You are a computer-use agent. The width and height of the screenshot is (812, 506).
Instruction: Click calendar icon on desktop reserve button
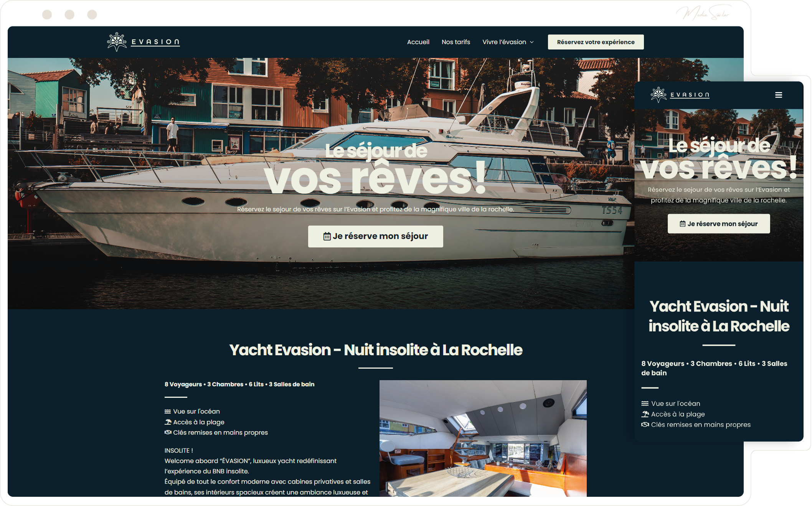tap(327, 236)
